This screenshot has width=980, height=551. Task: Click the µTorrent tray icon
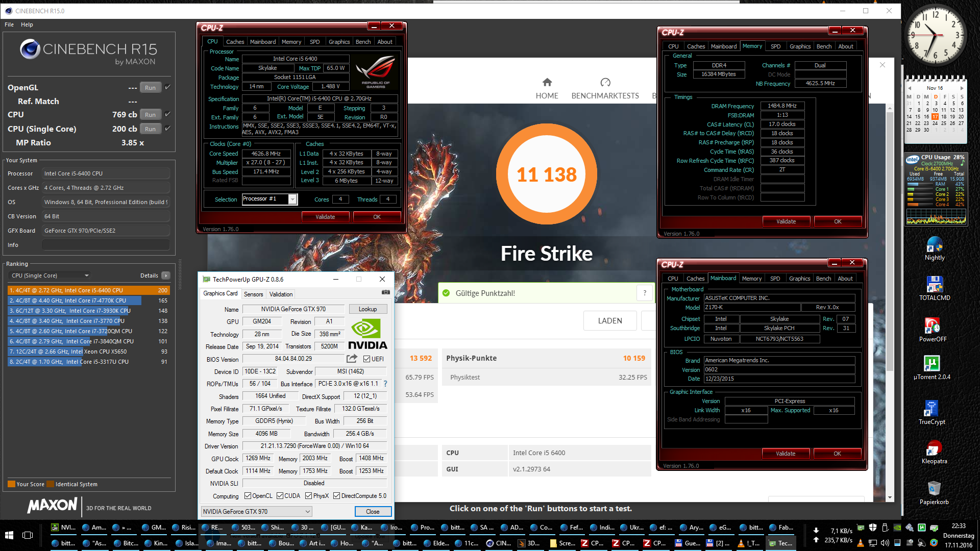[x=922, y=528]
